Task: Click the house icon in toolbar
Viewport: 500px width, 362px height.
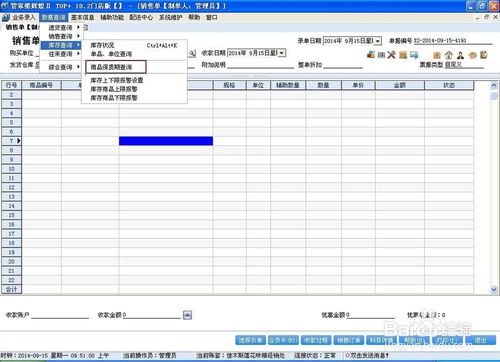Action: point(449,55)
